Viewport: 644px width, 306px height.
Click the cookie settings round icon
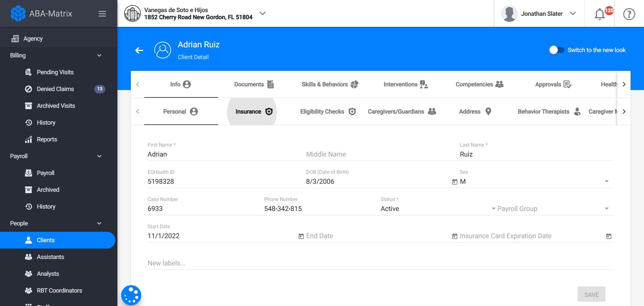131,295
